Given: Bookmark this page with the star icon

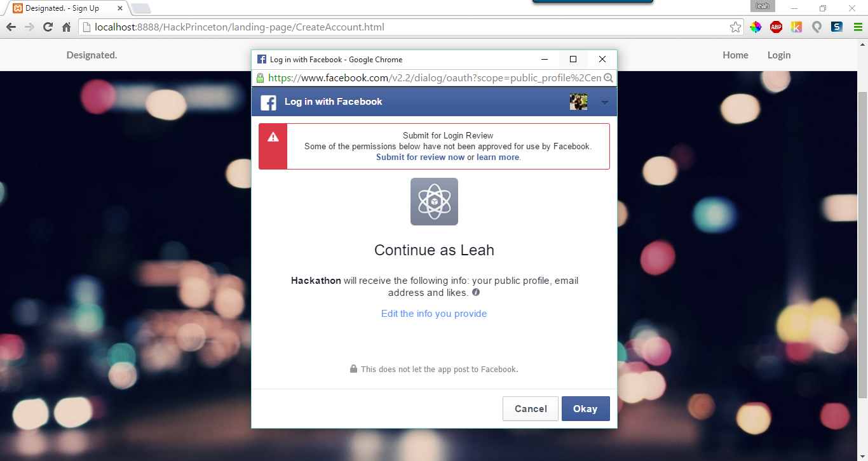Looking at the screenshot, I should [735, 27].
